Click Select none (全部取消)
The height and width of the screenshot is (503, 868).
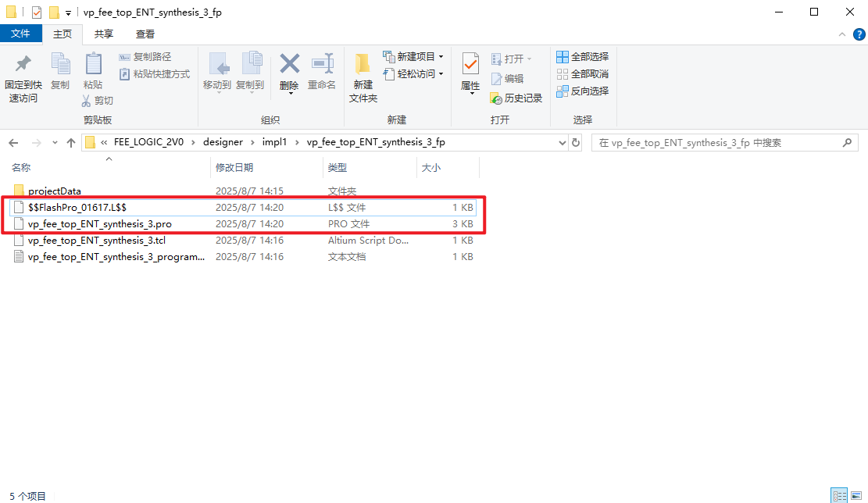coord(582,73)
